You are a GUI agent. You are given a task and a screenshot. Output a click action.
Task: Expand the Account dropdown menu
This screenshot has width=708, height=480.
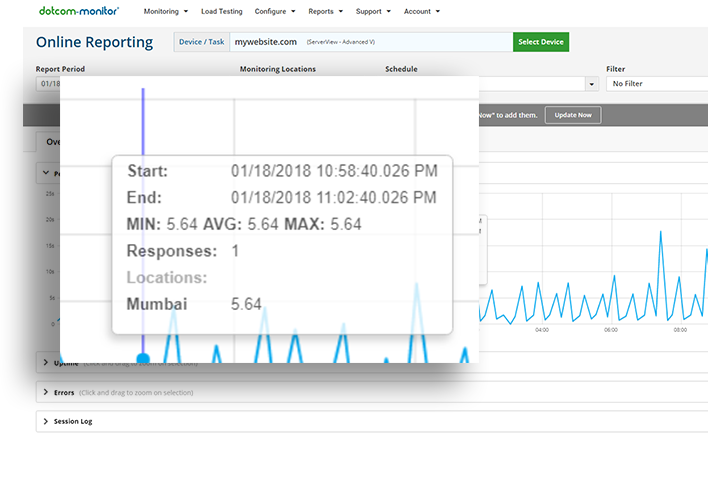click(421, 12)
